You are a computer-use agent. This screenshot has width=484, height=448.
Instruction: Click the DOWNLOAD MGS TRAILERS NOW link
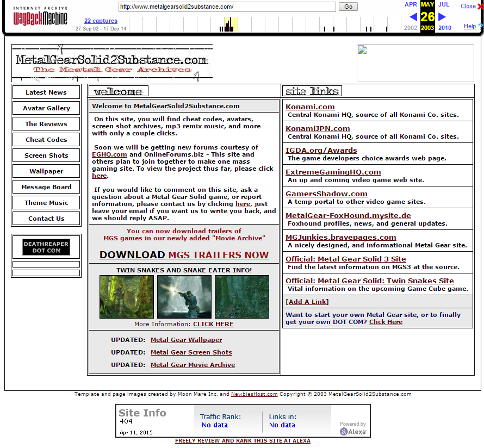(x=184, y=255)
